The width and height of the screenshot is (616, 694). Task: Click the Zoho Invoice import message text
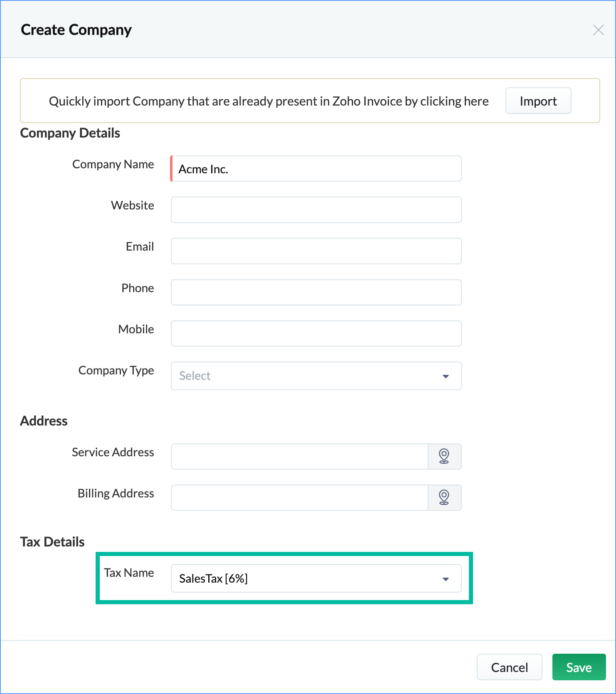tap(269, 101)
